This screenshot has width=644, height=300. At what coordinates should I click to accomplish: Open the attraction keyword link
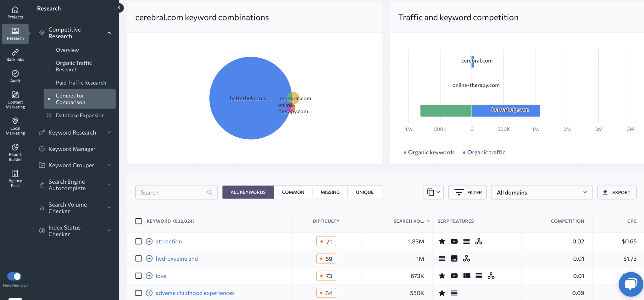point(169,241)
